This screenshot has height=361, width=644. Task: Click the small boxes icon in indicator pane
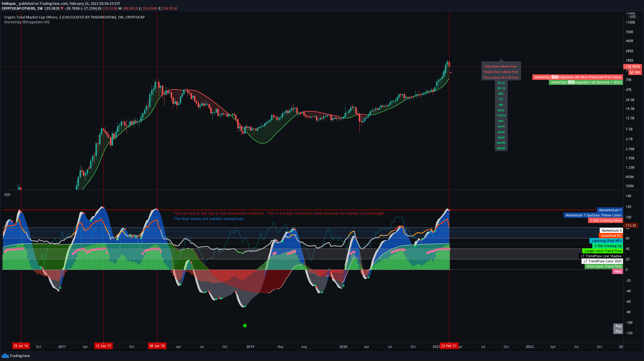[7, 195]
